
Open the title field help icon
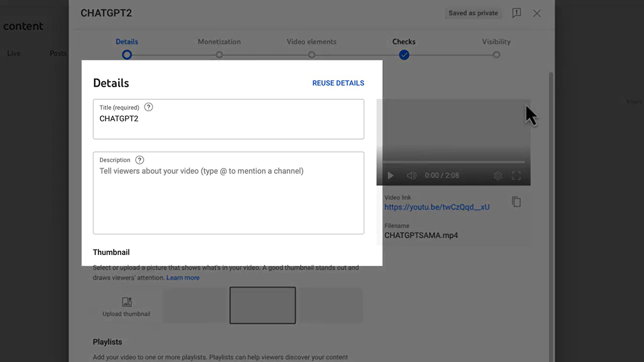[x=148, y=107]
